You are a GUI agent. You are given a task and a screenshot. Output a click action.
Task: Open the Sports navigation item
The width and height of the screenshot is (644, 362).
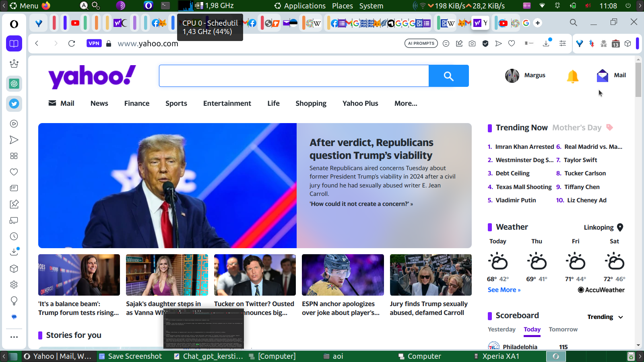(176, 103)
